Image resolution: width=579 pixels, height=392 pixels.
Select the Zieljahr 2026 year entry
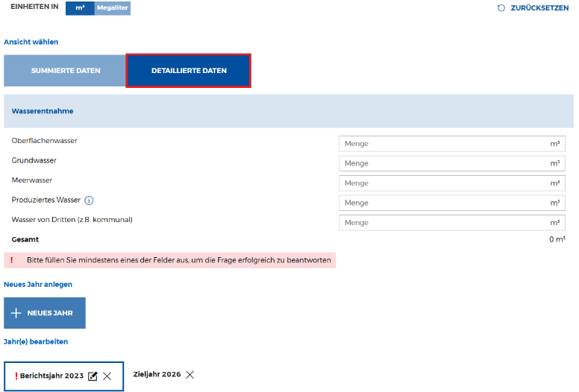coord(156,374)
